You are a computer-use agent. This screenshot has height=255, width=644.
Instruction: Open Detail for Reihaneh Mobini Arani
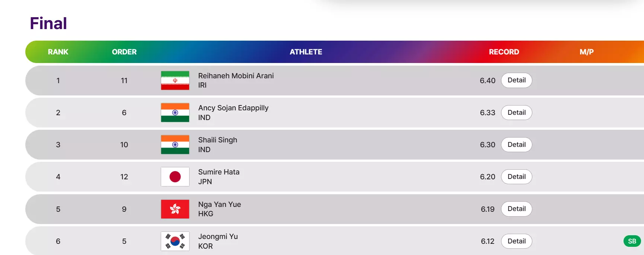tap(516, 81)
